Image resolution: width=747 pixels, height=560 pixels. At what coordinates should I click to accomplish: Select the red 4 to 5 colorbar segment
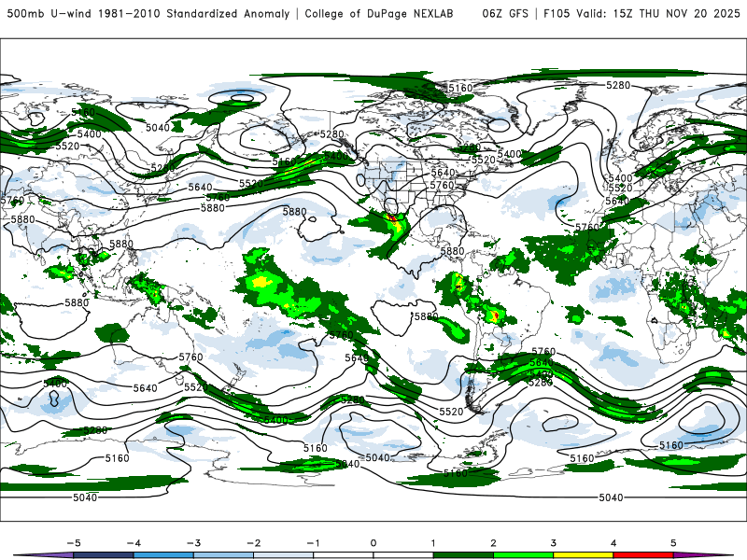coord(643,555)
